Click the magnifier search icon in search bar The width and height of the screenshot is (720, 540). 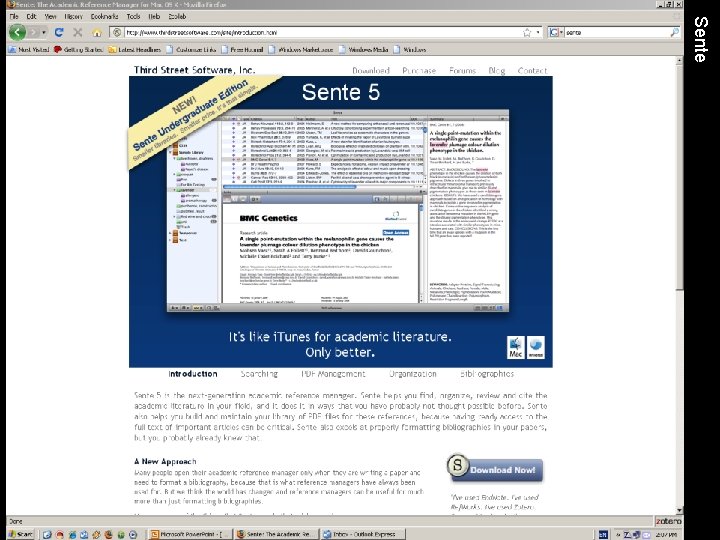pyautogui.click(x=674, y=33)
